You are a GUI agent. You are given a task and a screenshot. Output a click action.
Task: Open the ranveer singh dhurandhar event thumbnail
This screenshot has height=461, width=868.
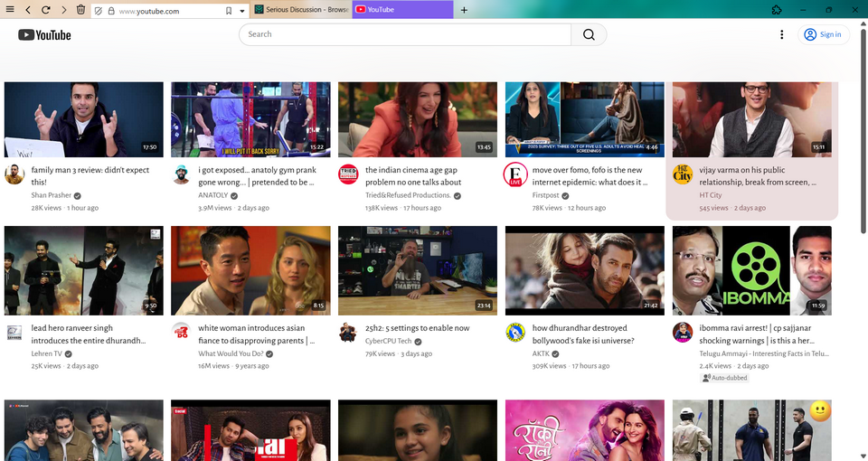click(x=83, y=270)
